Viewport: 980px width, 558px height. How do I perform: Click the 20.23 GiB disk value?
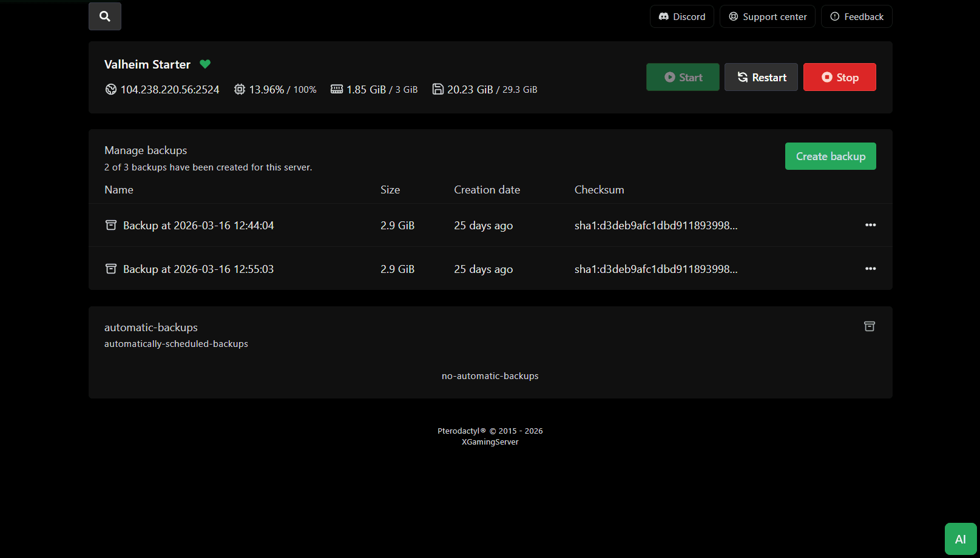(470, 89)
